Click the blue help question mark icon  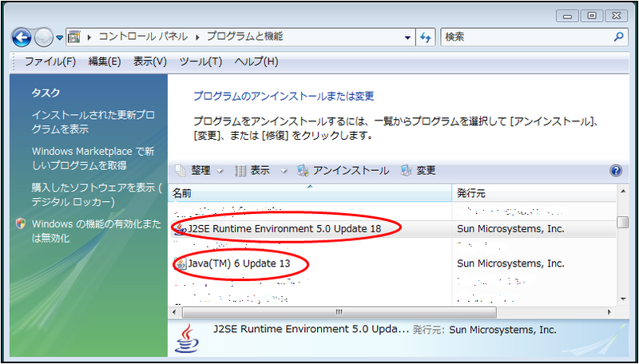(x=616, y=171)
